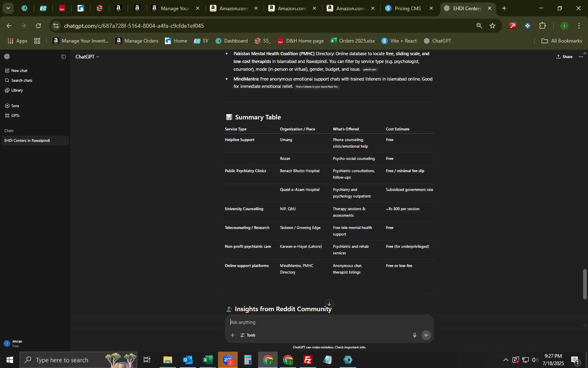
Task: Switch to the Pricing CMS tab
Action: click(410, 8)
